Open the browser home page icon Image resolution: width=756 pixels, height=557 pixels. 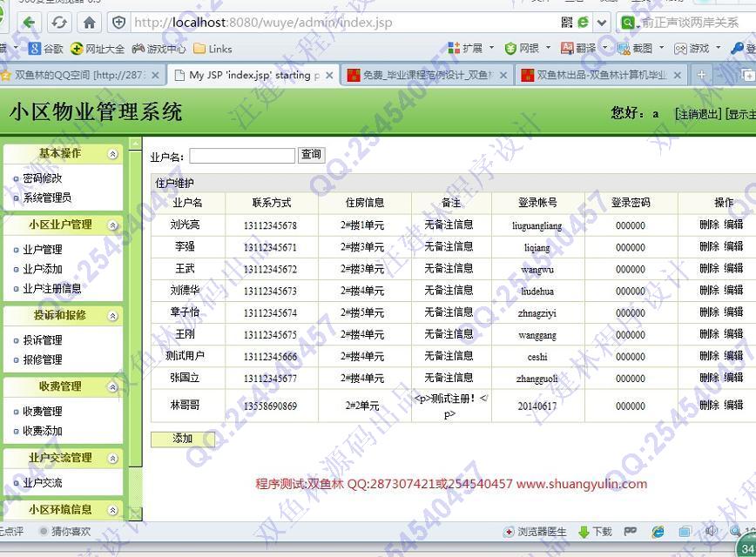pos(89,22)
